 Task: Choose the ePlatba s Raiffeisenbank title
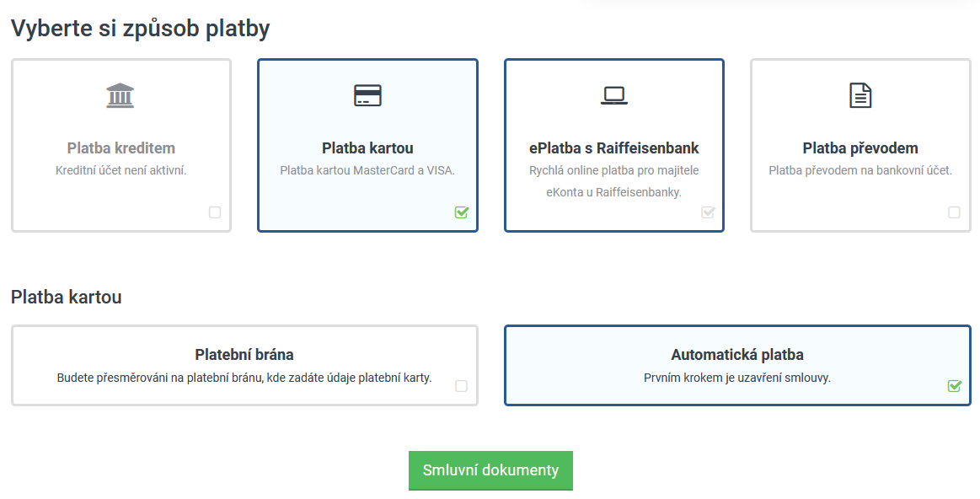613,148
